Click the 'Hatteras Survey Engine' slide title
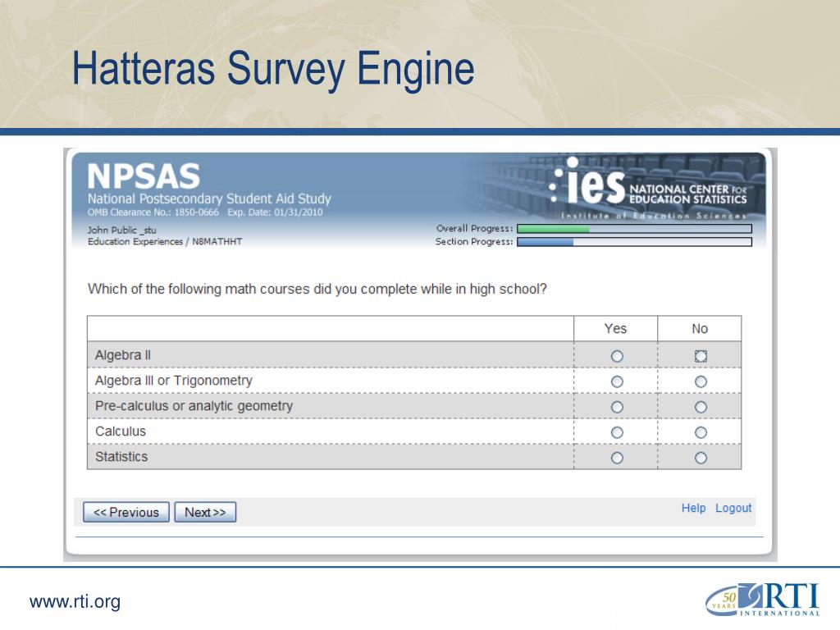 (x=273, y=69)
